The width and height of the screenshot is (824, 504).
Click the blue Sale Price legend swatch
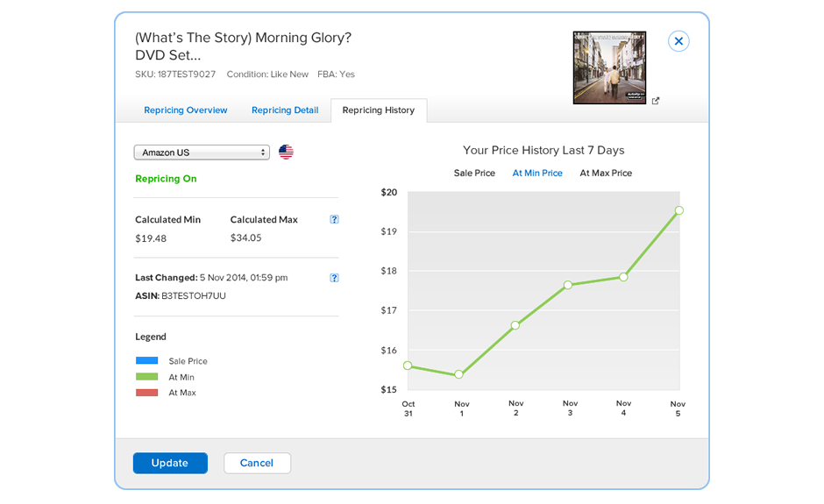146,360
